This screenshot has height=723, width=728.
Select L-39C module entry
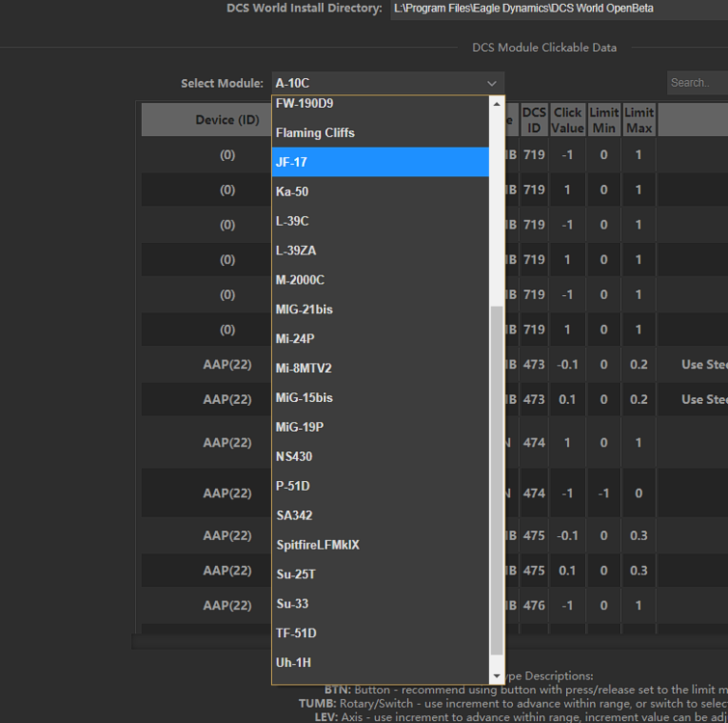(x=380, y=221)
